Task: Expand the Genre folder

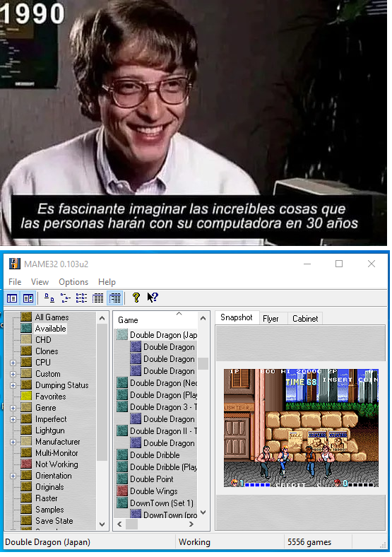Action: (x=13, y=408)
